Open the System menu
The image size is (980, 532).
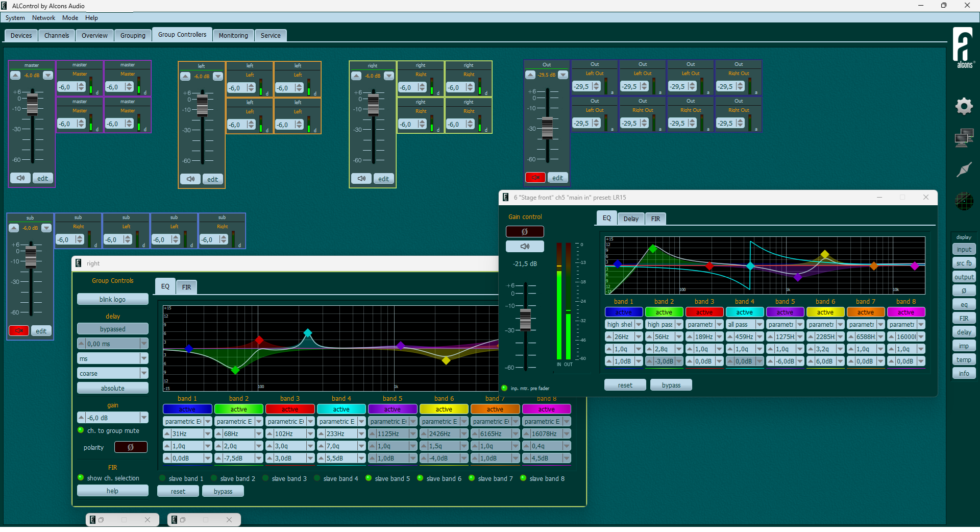coord(15,18)
